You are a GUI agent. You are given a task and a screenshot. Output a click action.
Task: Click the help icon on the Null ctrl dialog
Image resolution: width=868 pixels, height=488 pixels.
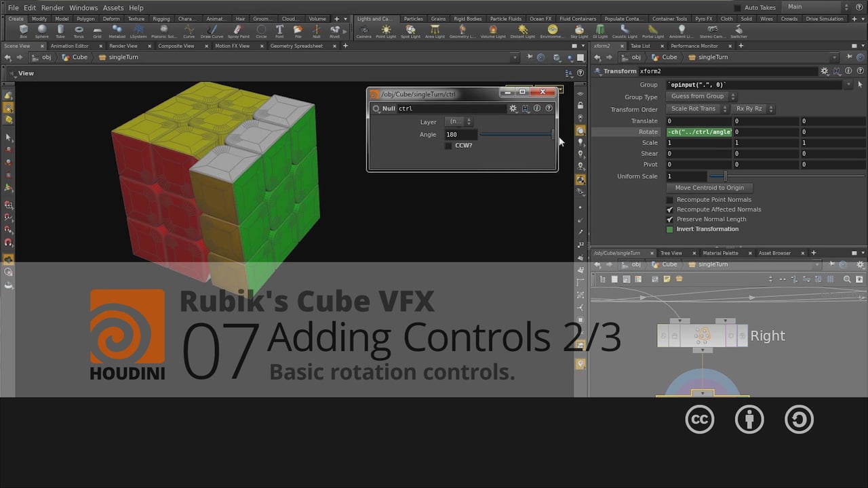point(549,108)
